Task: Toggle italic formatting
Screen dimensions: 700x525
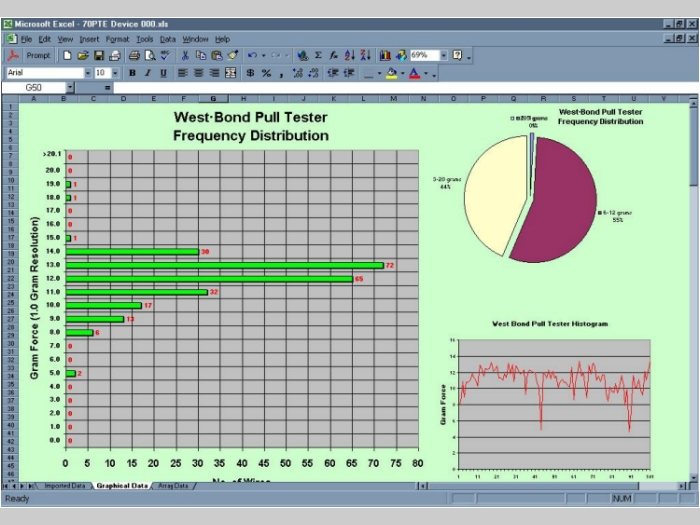Action: point(148,73)
